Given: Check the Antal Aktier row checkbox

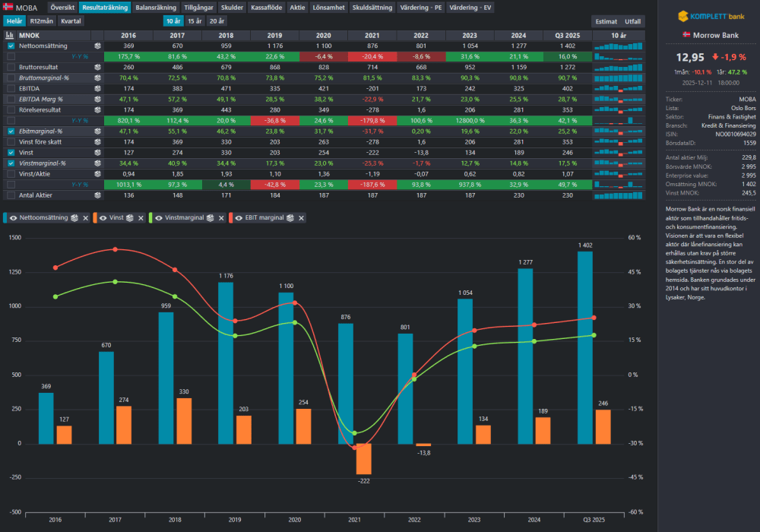Looking at the screenshot, I should tap(11, 195).
